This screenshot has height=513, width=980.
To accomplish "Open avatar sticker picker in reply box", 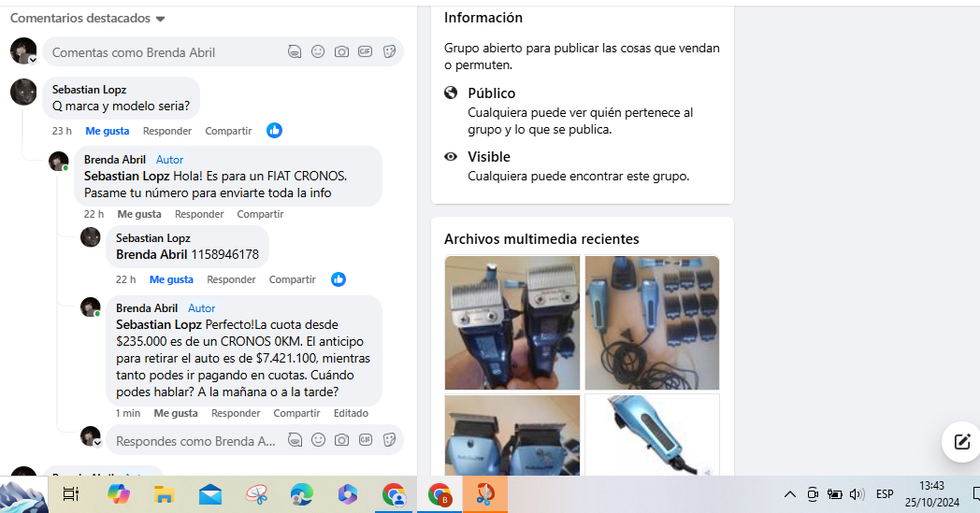I will coord(295,440).
